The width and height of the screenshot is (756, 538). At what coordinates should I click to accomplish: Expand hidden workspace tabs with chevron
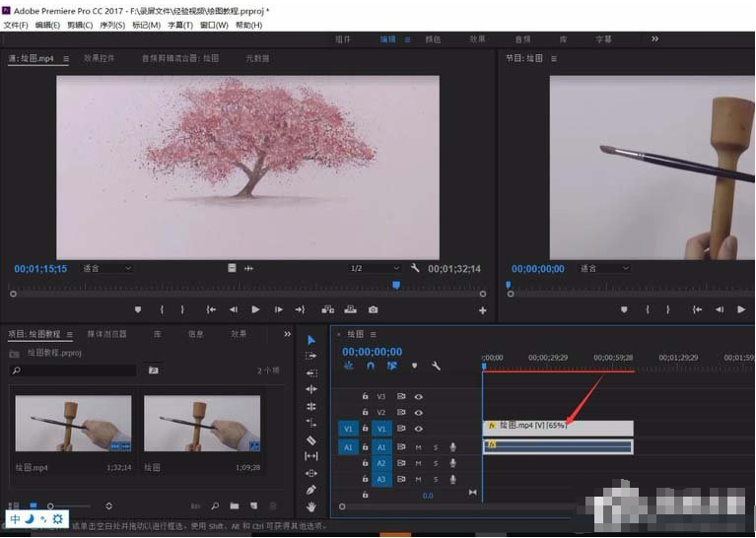point(654,38)
